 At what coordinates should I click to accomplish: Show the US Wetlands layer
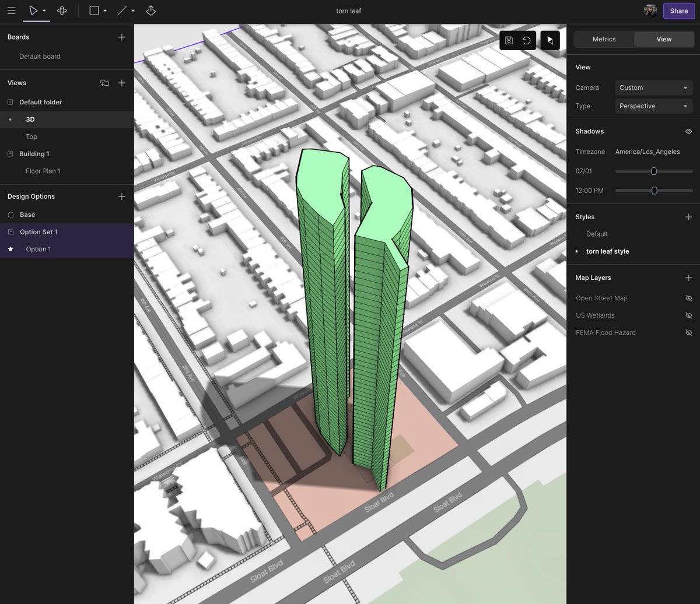click(688, 315)
